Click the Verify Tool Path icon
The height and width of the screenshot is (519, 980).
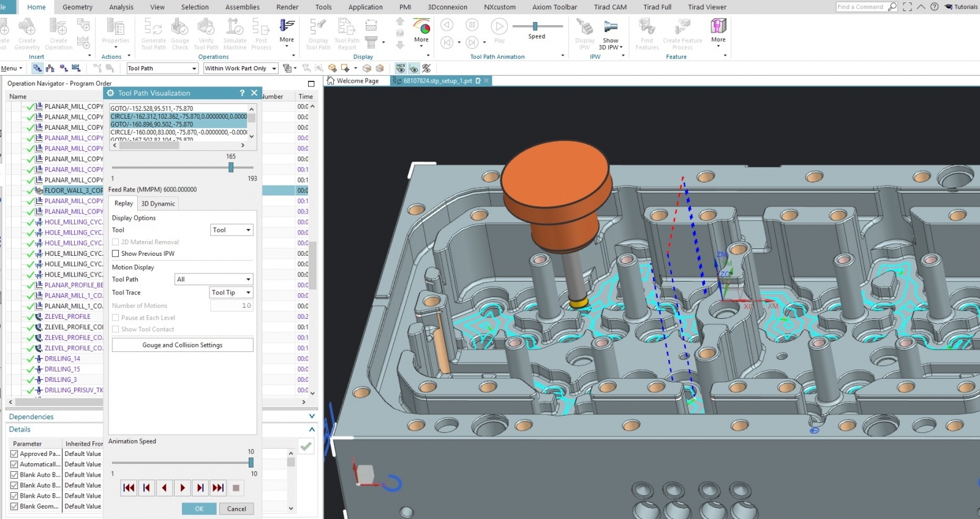point(206,28)
